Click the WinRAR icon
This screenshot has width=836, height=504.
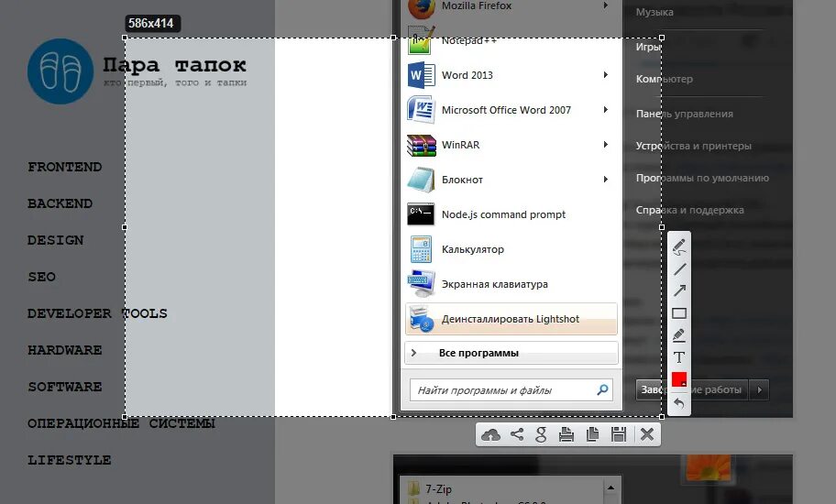tap(421, 145)
